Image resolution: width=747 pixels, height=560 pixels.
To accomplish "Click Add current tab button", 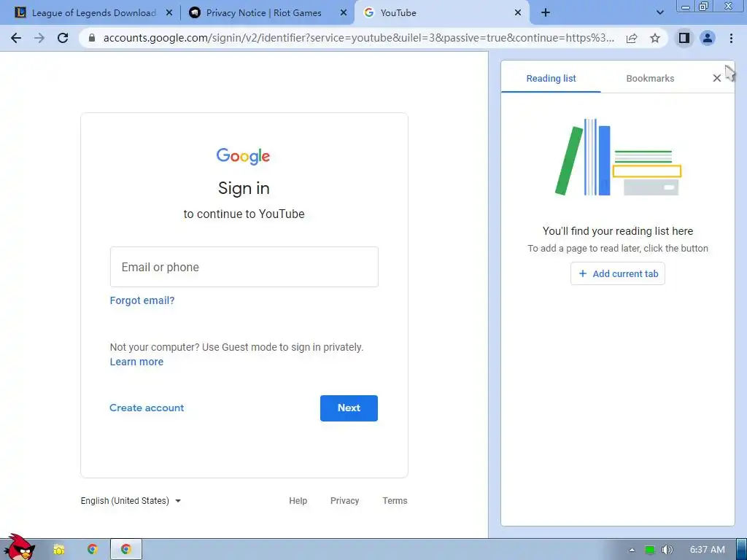I will 618,274.
